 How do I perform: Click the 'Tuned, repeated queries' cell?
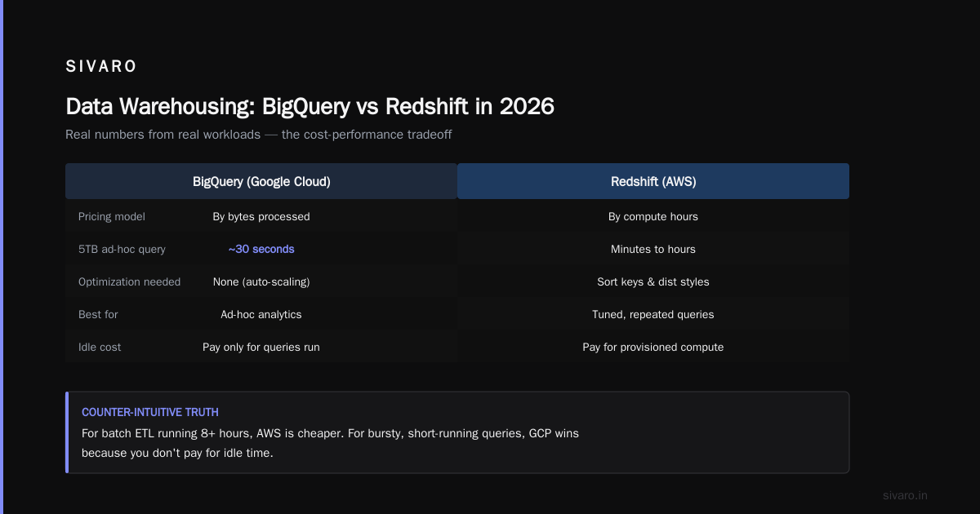coord(653,314)
